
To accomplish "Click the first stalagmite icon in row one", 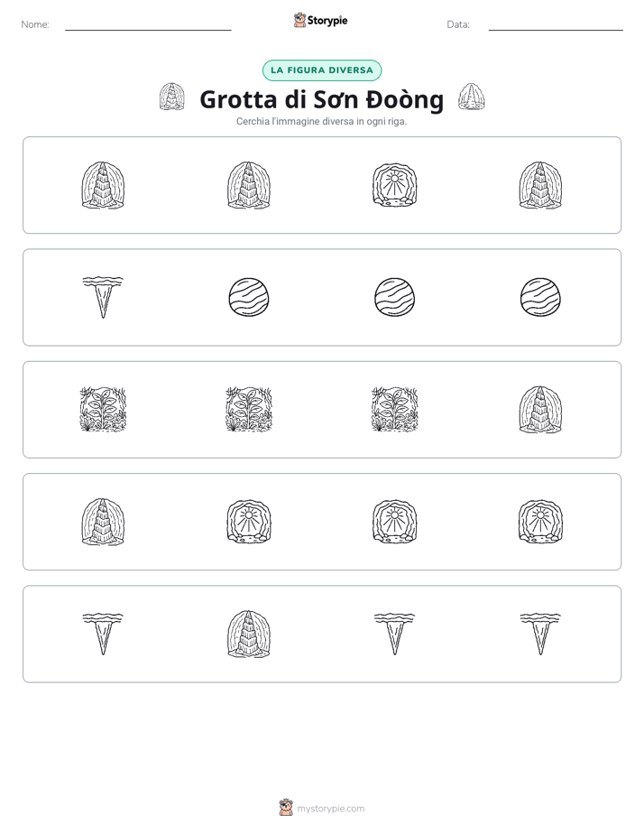I will coord(103,185).
